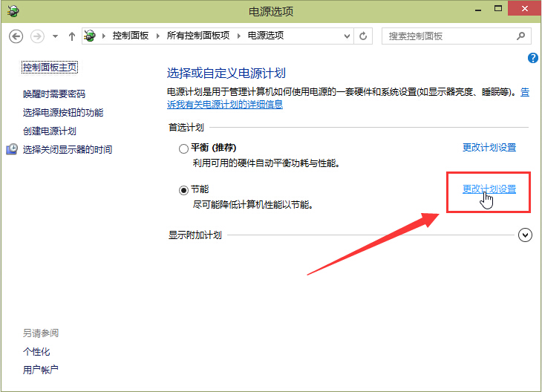542x392 pixels.
Task: Open help via blue question mark icon
Action: pos(532,58)
